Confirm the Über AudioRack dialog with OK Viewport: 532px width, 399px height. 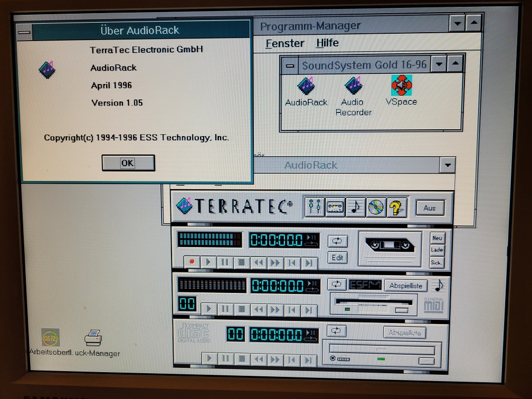click(128, 163)
